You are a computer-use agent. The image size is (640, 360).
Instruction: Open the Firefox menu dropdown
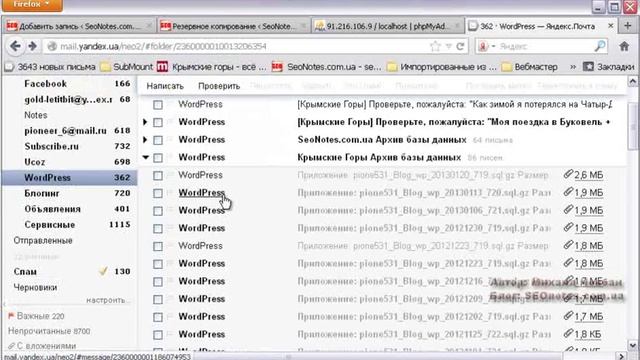[x=32, y=5]
